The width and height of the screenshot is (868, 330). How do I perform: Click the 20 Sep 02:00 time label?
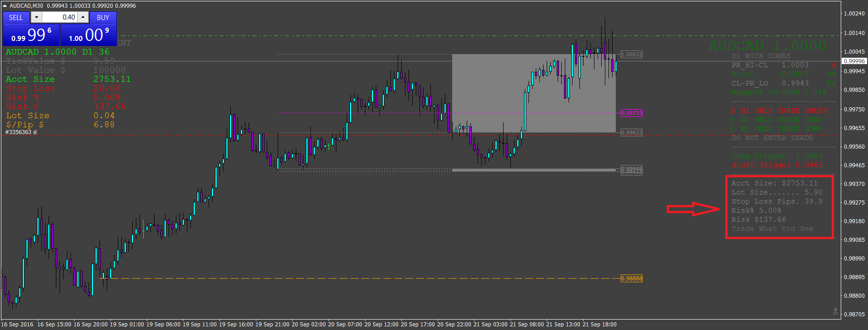click(309, 325)
